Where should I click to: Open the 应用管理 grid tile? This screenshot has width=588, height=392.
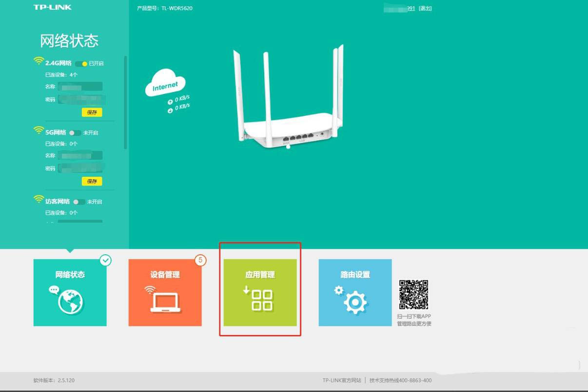pyautogui.click(x=260, y=293)
